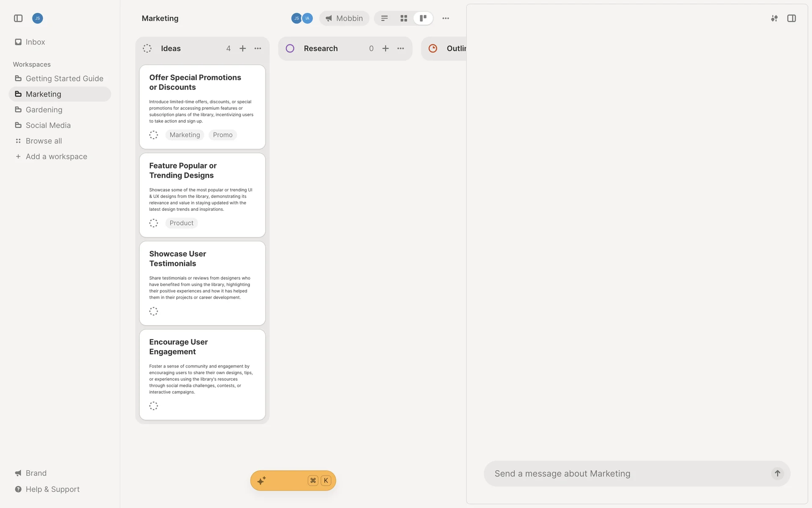Open the Research column options menu
Viewport: 812px width, 508px height.
click(401, 48)
